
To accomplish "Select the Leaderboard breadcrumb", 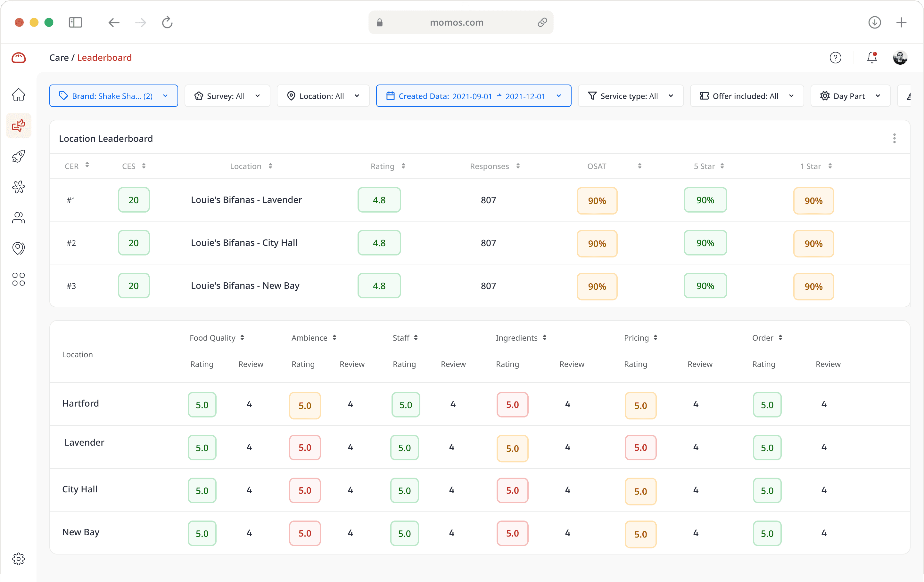I will pyautogui.click(x=104, y=58).
